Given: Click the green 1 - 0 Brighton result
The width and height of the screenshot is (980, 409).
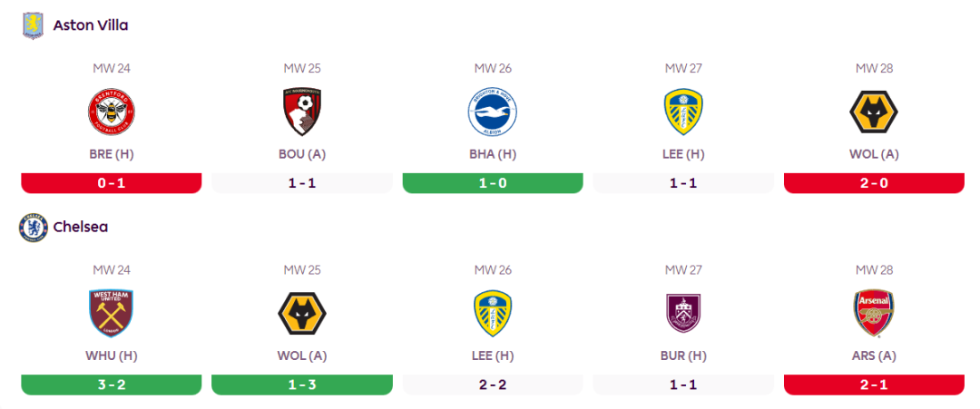Looking at the screenshot, I should pyautogui.click(x=493, y=182).
